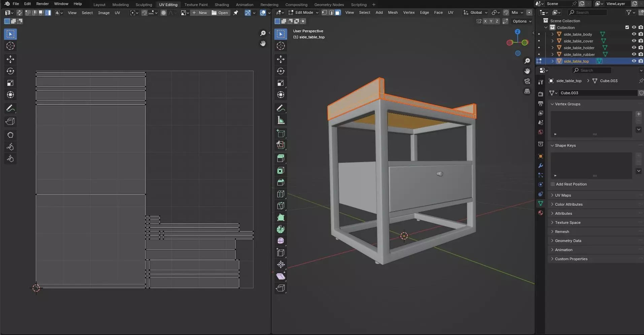Select the Rotate tool in UV editor
The width and height of the screenshot is (644, 335).
tap(10, 71)
